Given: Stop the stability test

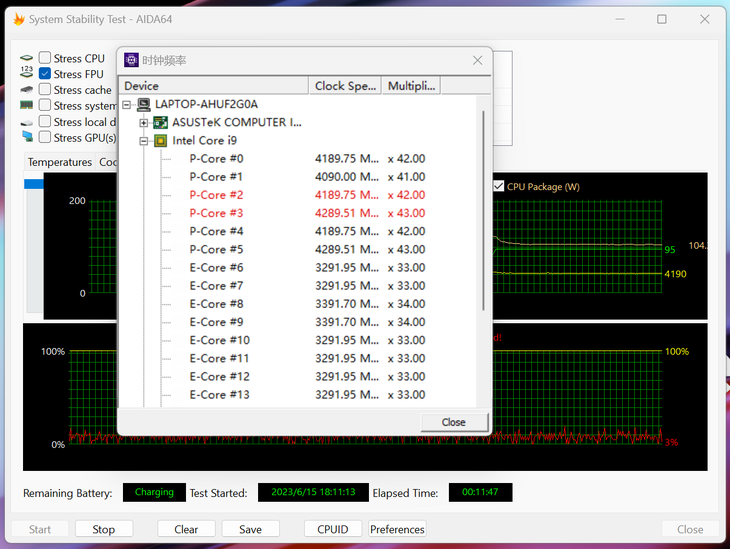Looking at the screenshot, I should coord(103,529).
